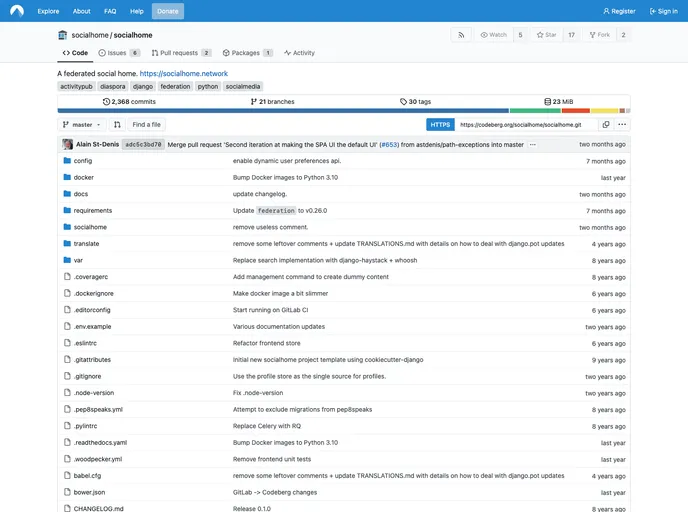Image resolution: width=688 pixels, height=512 pixels.
Task: Open the docker folder
Action: [x=83, y=178]
